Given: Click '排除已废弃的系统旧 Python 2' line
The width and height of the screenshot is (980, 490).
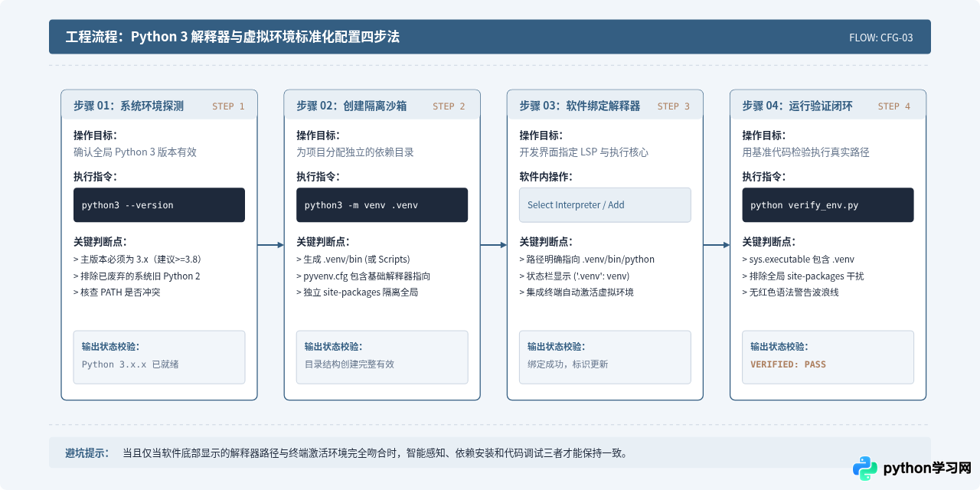Looking at the screenshot, I should 136,276.
